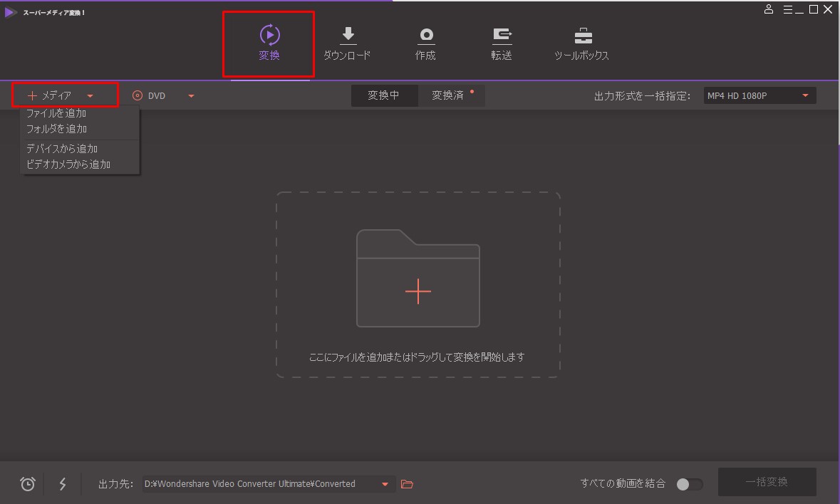
Task: Click the plus folder icon to add files
Action: tap(418, 291)
